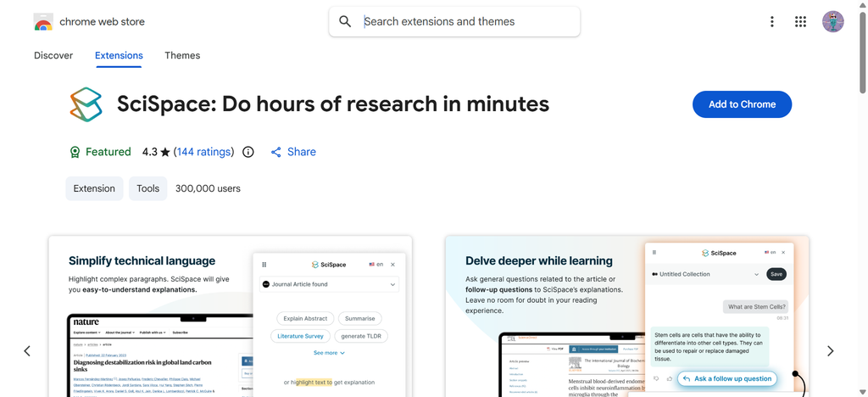Image resolution: width=868 pixels, height=397 pixels.
Task: Click the 4.3 star rating text
Action: tap(156, 152)
